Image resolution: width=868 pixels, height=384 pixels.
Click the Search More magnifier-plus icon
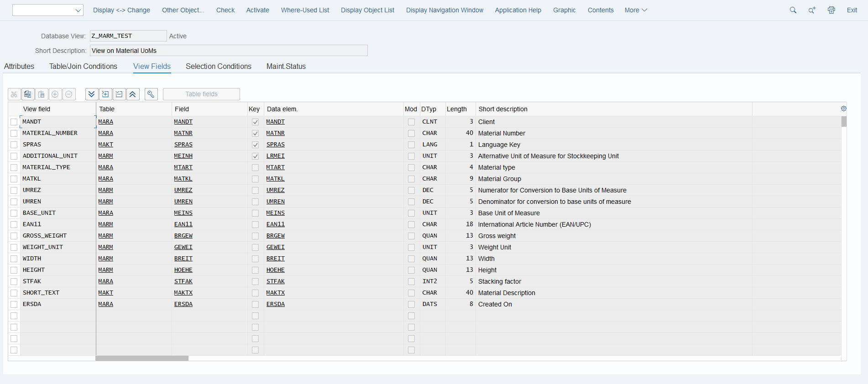click(812, 10)
